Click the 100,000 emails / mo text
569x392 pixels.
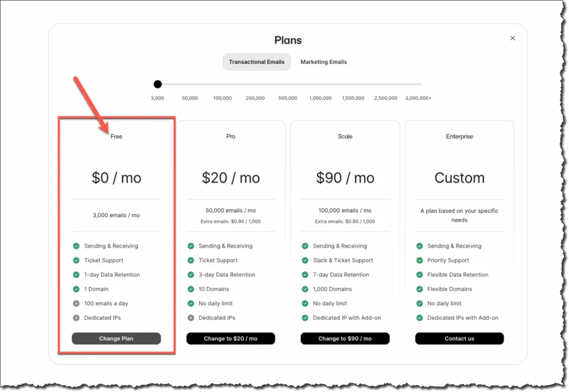pyautogui.click(x=345, y=210)
